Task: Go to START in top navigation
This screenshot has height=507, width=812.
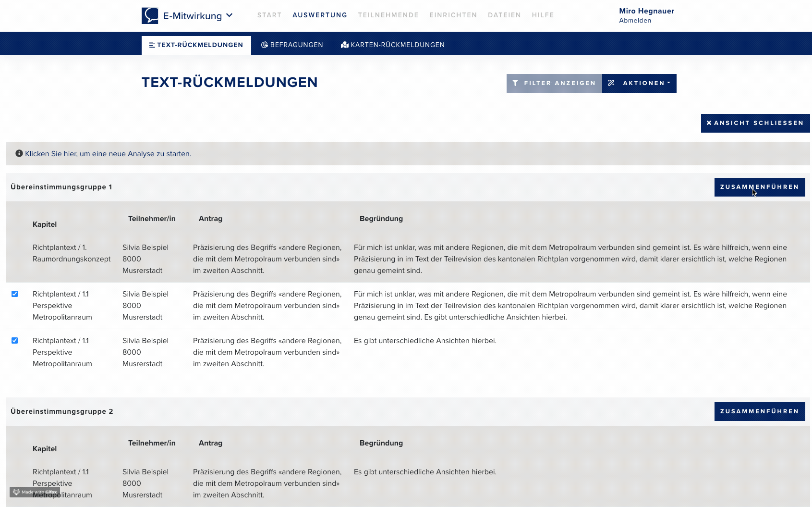Action: click(x=269, y=15)
